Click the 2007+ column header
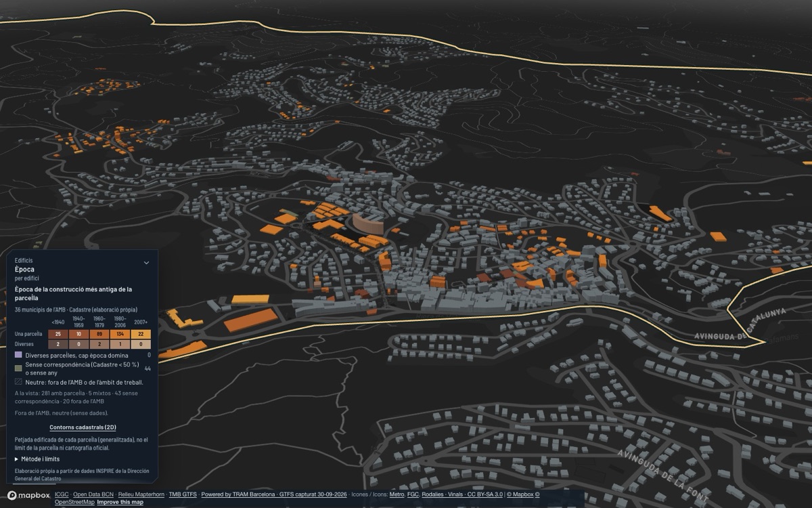The width and height of the screenshot is (812, 508). (141, 322)
